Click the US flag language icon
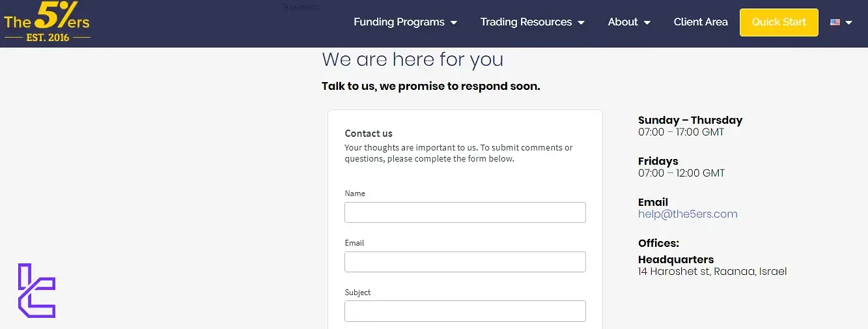 point(835,22)
